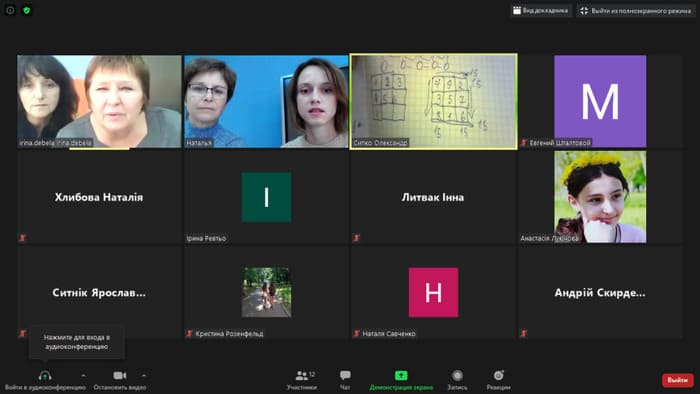700x394 pixels.
Task: Click the green encryption shield icon
Action: [27, 10]
